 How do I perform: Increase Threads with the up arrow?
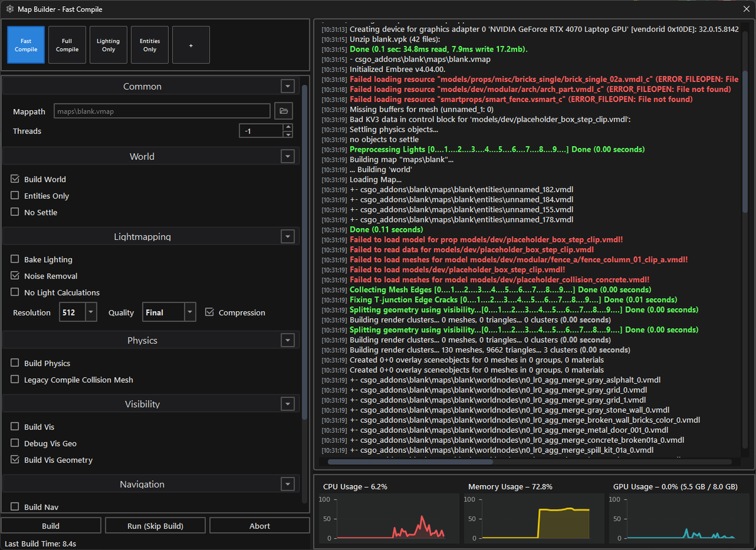tap(289, 127)
